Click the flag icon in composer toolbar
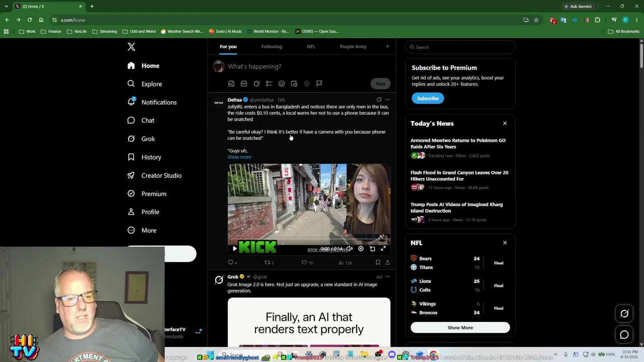The image size is (644, 362). click(x=319, y=83)
